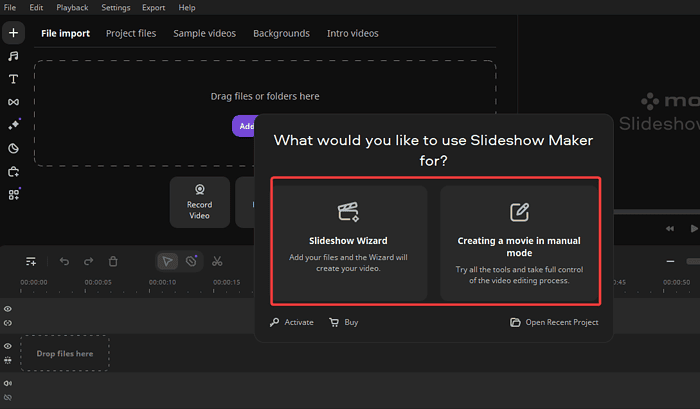Click the Effects magic wand icon
The width and height of the screenshot is (700, 409).
[x=14, y=125]
